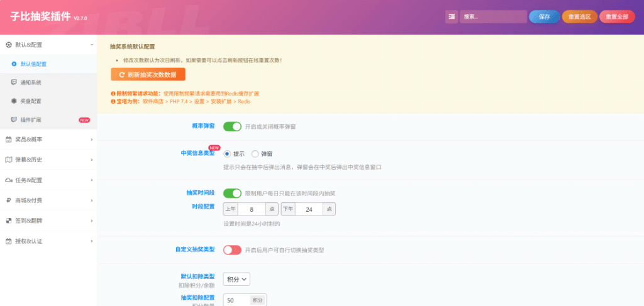Collapse the 默认&配置 section chevron
Viewport: 644px width, 306px height.
[x=92, y=45]
